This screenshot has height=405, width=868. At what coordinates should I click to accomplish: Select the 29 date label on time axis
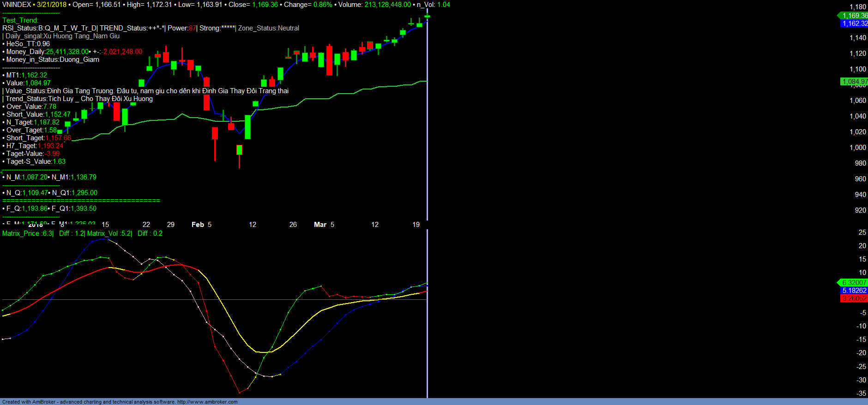tap(171, 225)
